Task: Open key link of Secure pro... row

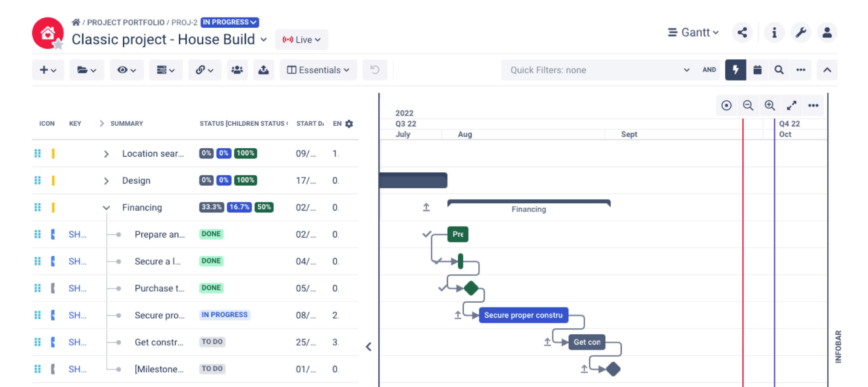Action: (x=77, y=315)
